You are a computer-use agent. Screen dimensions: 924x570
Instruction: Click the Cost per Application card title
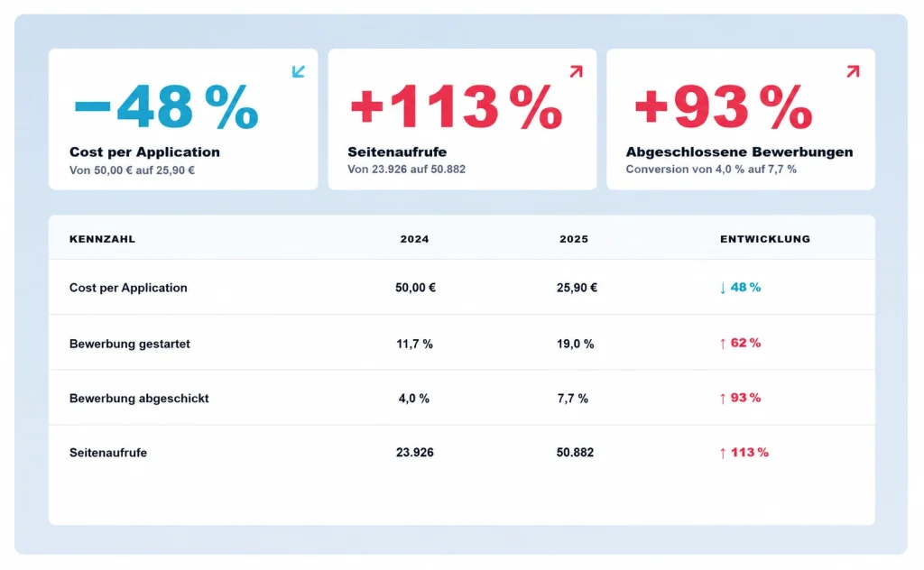click(144, 152)
